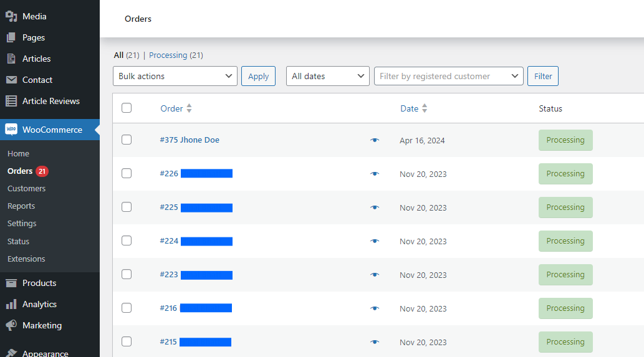Viewport: 644px width, 357px height.
Task: Click the Article Reviews icon
Action: click(x=11, y=101)
